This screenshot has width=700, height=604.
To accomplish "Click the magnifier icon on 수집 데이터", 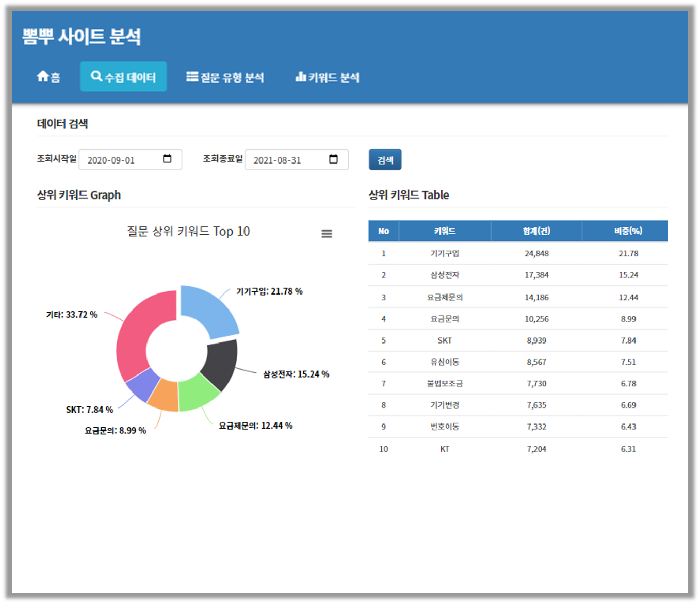I will click(96, 76).
